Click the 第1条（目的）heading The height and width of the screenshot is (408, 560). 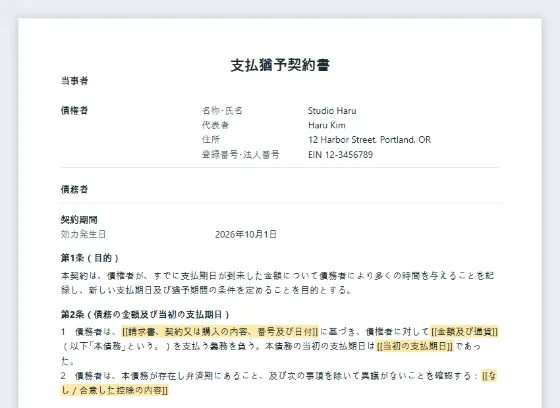(90, 258)
